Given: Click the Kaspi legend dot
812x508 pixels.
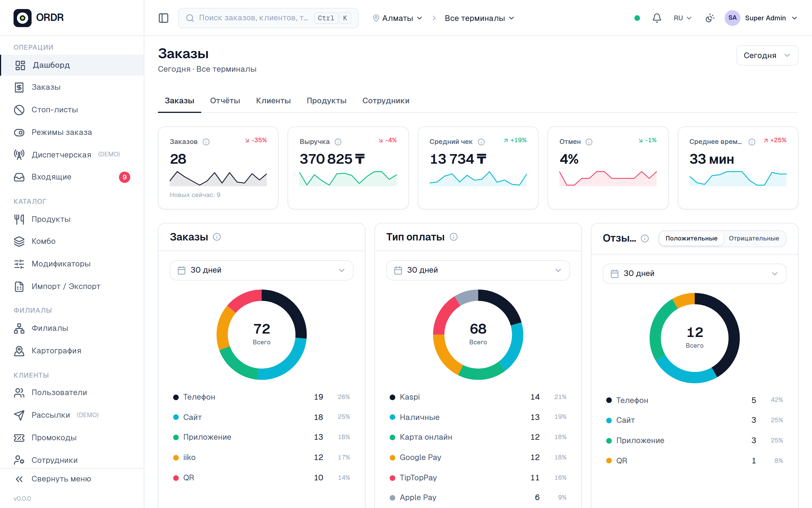Looking at the screenshot, I should pyautogui.click(x=392, y=397).
